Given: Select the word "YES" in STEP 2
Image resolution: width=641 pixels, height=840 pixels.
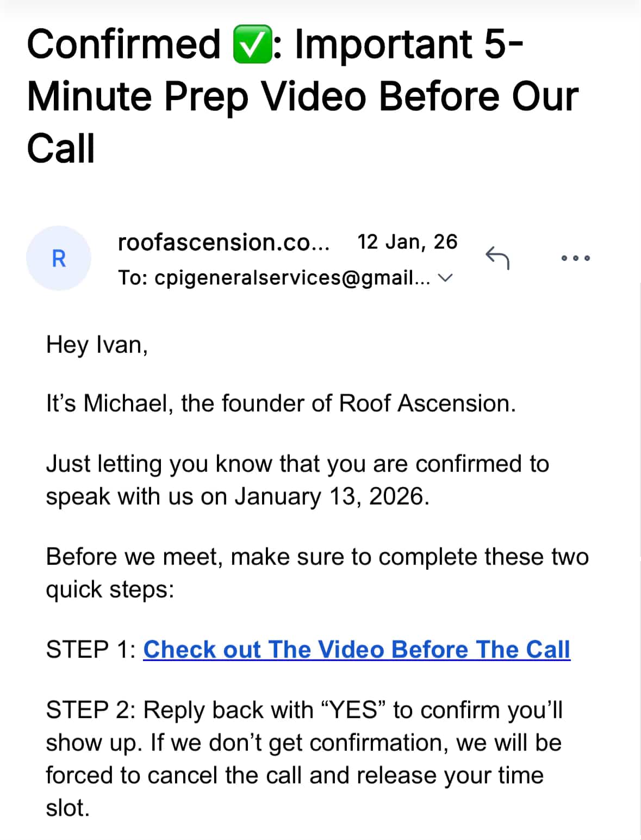Looking at the screenshot, I should (354, 710).
